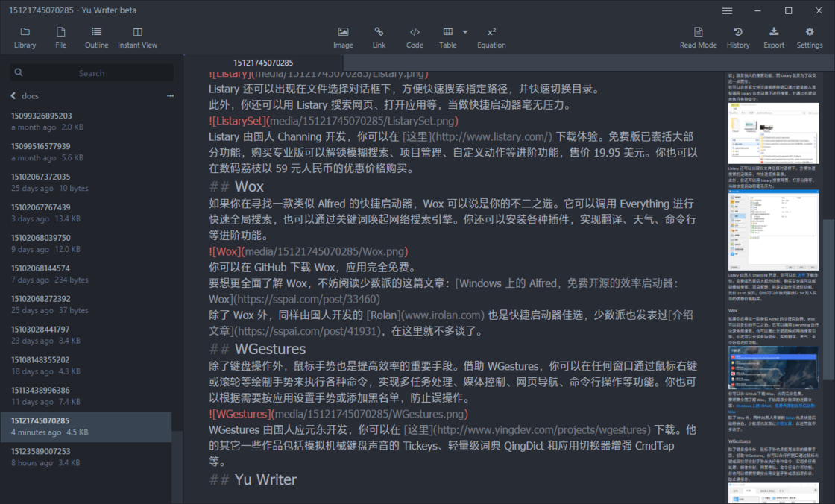This screenshot has width=835, height=504.
Task: Open document 15102068272392
Action: [86, 305]
